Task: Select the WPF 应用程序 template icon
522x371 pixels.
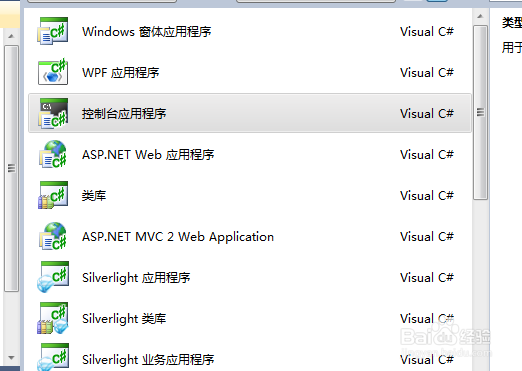Action: click(53, 72)
